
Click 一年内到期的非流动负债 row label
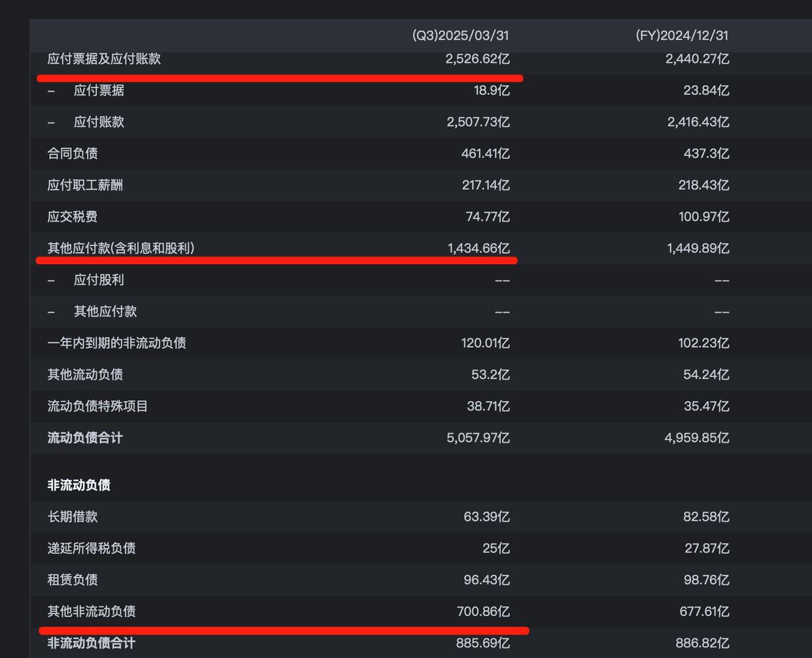tap(116, 343)
